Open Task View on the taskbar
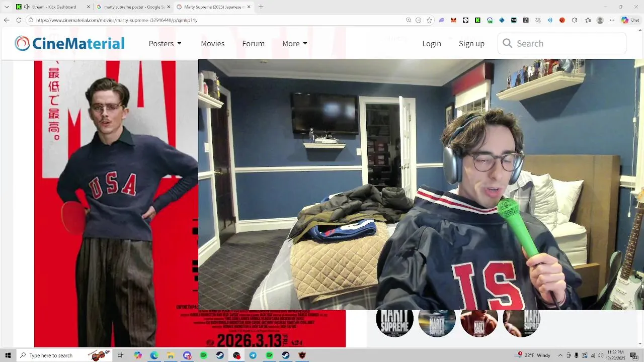 point(121,355)
